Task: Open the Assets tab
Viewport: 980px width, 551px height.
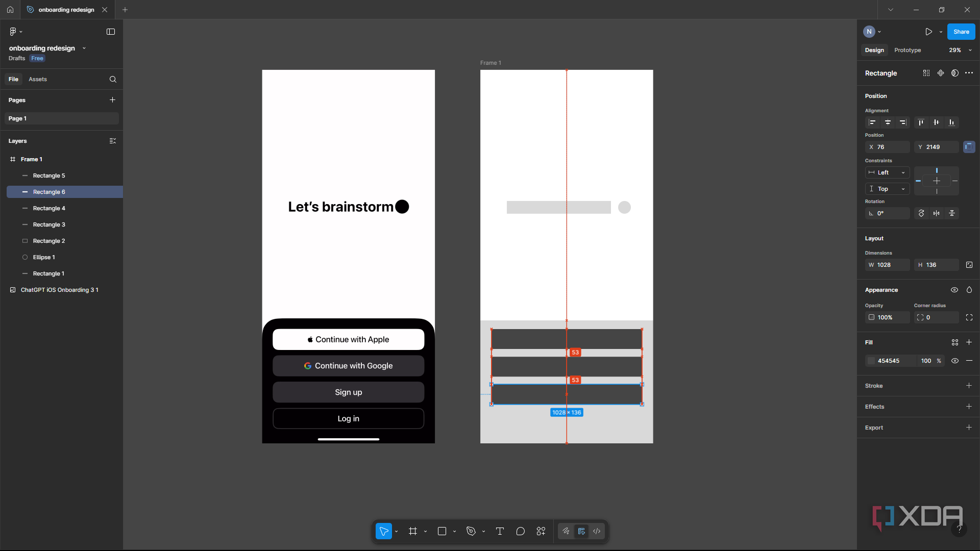Action: (38, 79)
